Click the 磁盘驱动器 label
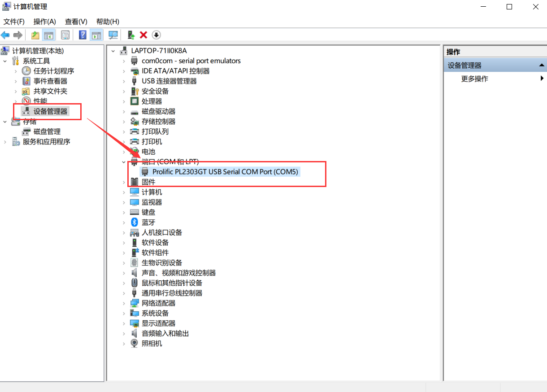 tap(159, 111)
